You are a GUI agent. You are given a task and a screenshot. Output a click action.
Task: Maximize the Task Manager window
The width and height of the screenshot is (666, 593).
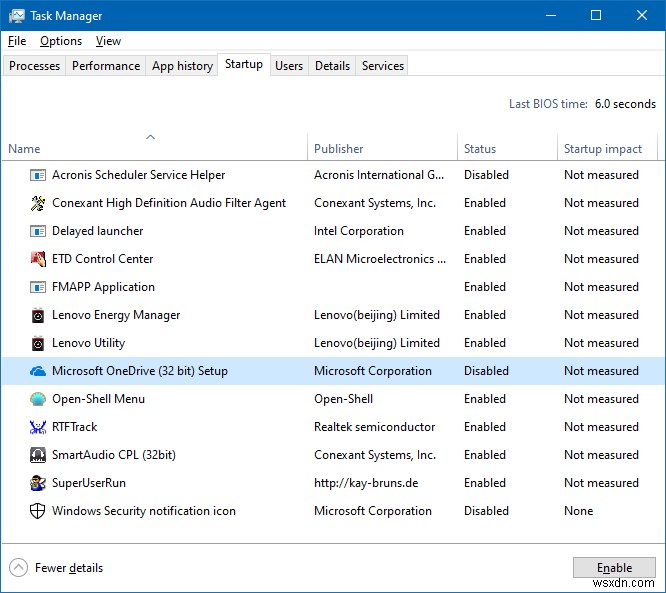pos(596,16)
